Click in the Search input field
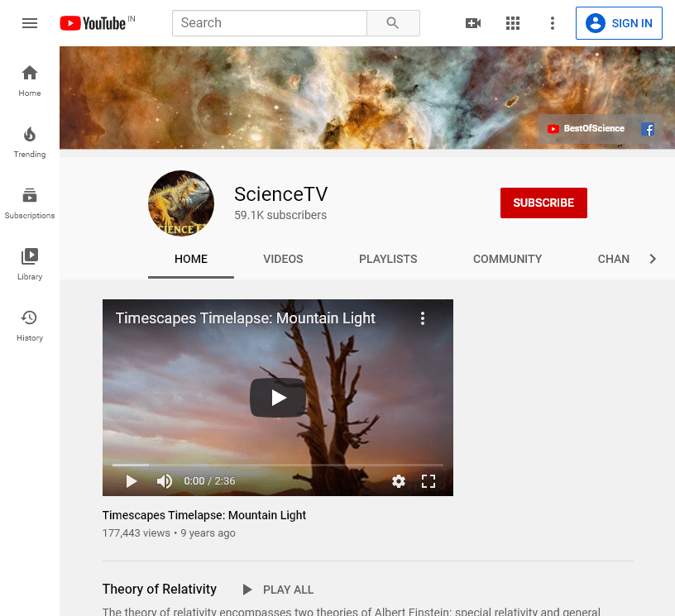675x616 pixels. (270, 23)
